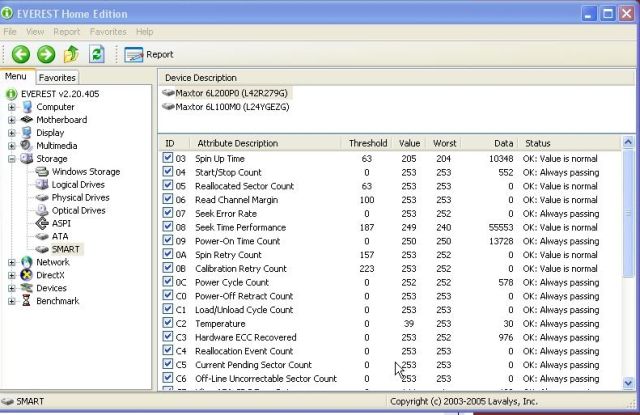Switch to the Menu tab

point(16,76)
